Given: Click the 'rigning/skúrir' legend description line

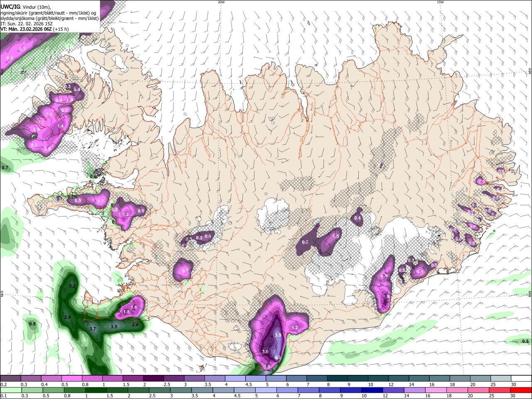Looking at the screenshot, I should point(48,13).
